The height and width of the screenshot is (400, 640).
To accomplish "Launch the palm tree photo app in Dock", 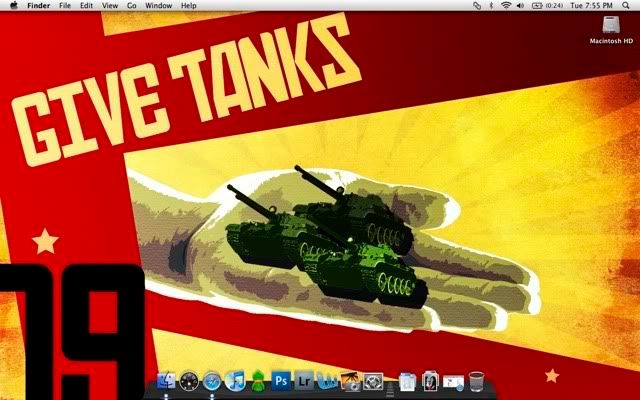I will coord(350,381).
